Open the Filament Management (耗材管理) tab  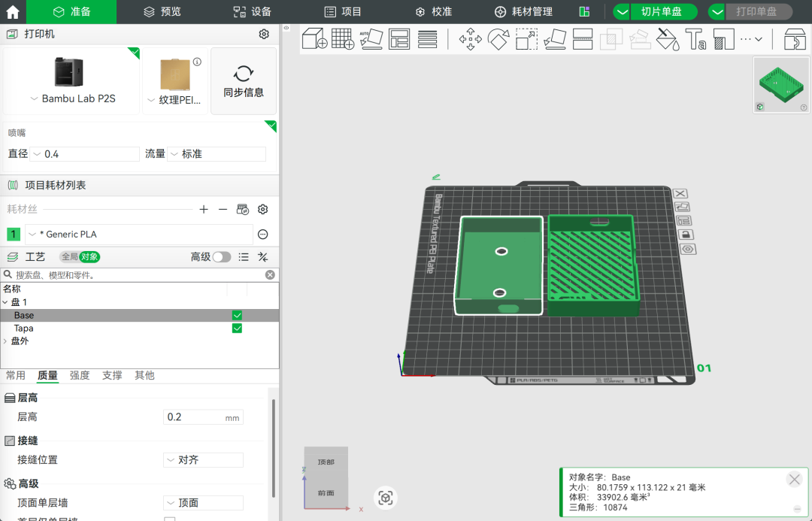click(x=523, y=11)
